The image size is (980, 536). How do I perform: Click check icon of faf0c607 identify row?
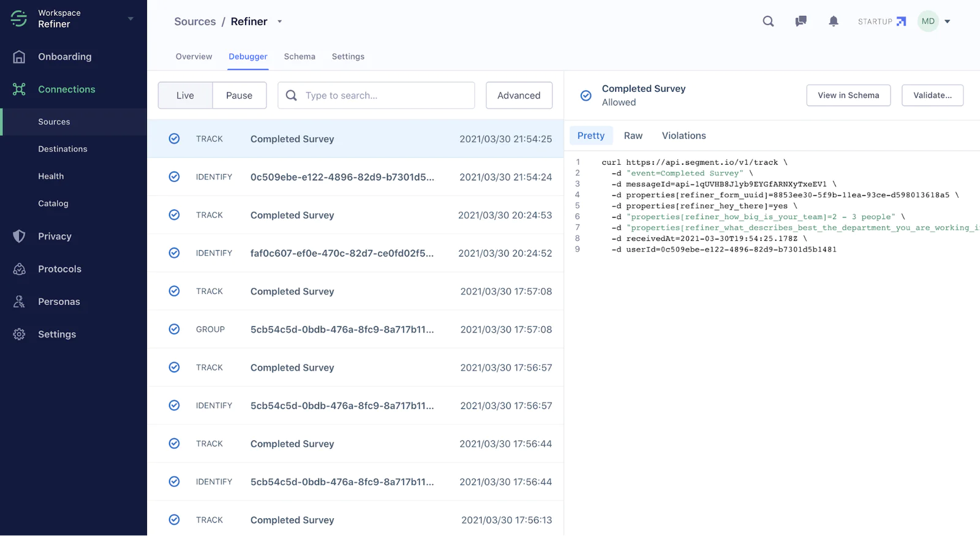[x=174, y=253]
